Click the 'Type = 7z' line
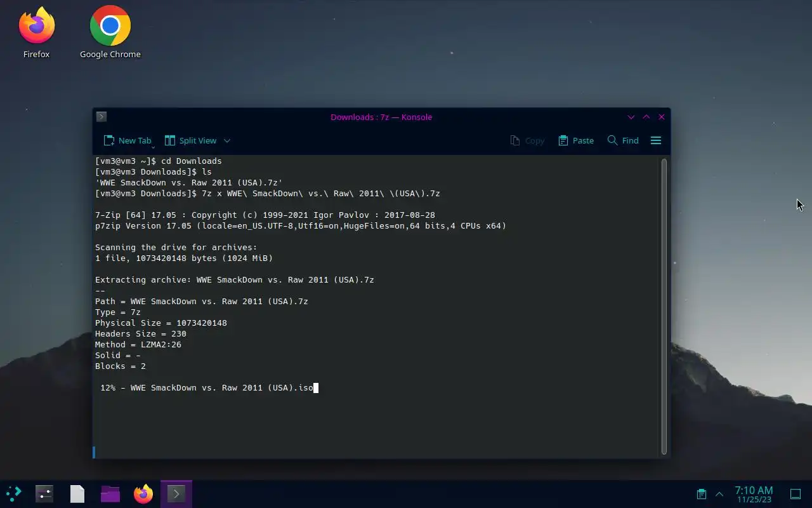Screen dimensions: 812x508 [x=118, y=312]
